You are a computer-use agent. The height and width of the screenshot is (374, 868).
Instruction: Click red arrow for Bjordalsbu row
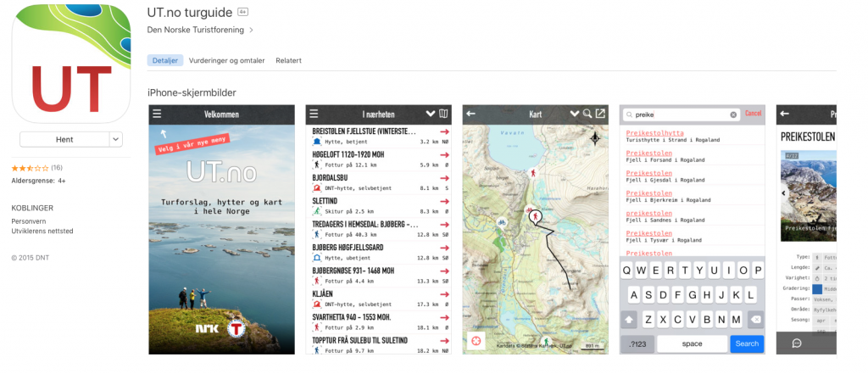[x=444, y=178]
